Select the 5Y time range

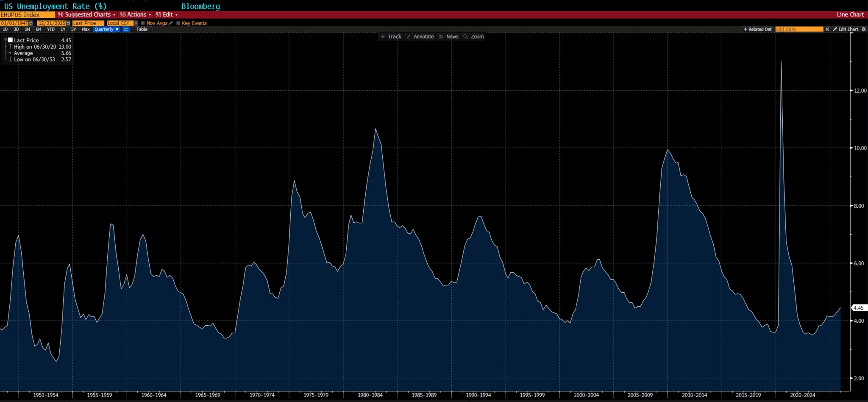tap(73, 29)
